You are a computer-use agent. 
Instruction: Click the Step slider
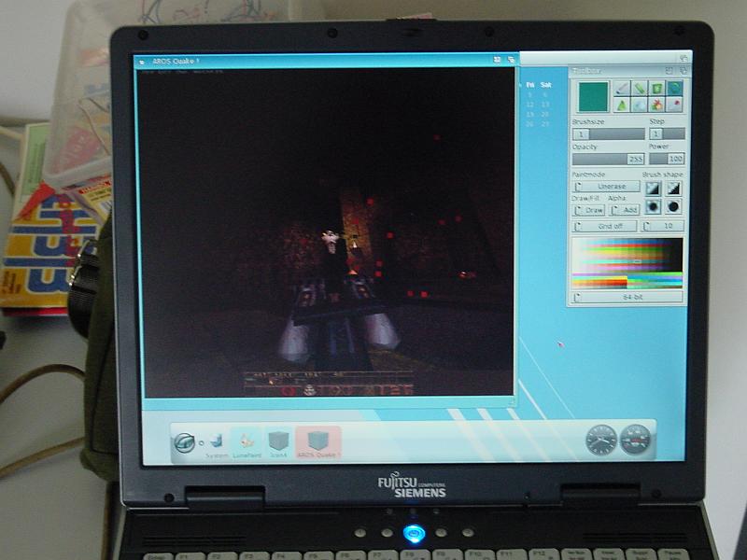pos(667,133)
